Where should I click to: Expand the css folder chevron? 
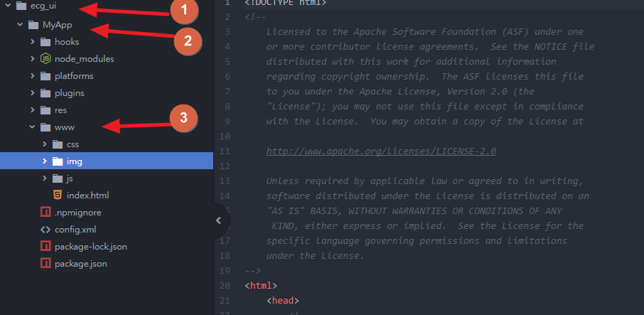(45, 144)
